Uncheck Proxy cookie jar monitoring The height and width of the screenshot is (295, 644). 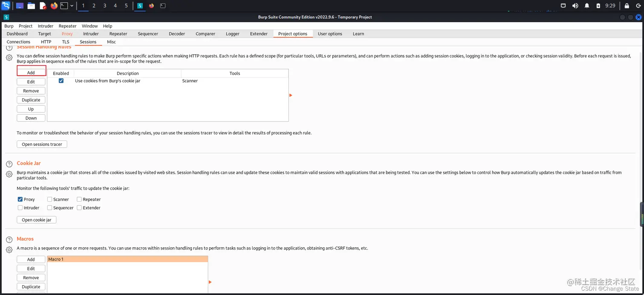[x=20, y=199]
